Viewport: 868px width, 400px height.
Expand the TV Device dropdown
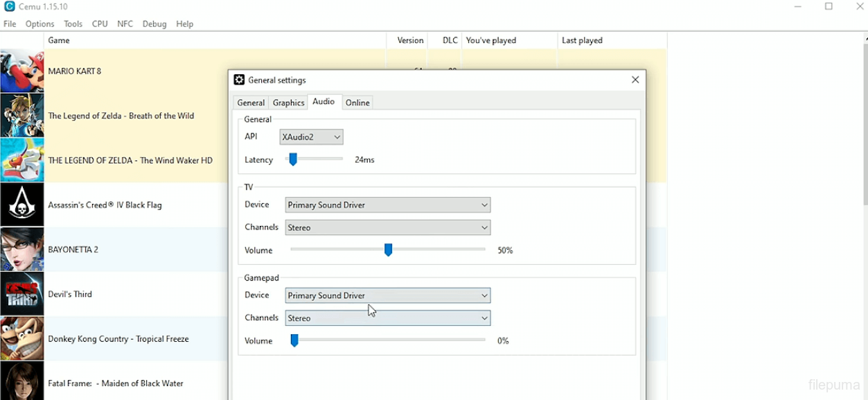pos(387,205)
